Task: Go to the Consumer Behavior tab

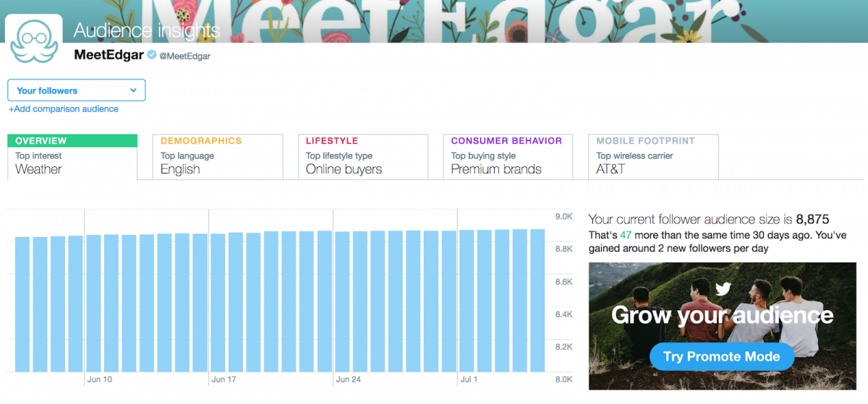Action: coord(509,157)
